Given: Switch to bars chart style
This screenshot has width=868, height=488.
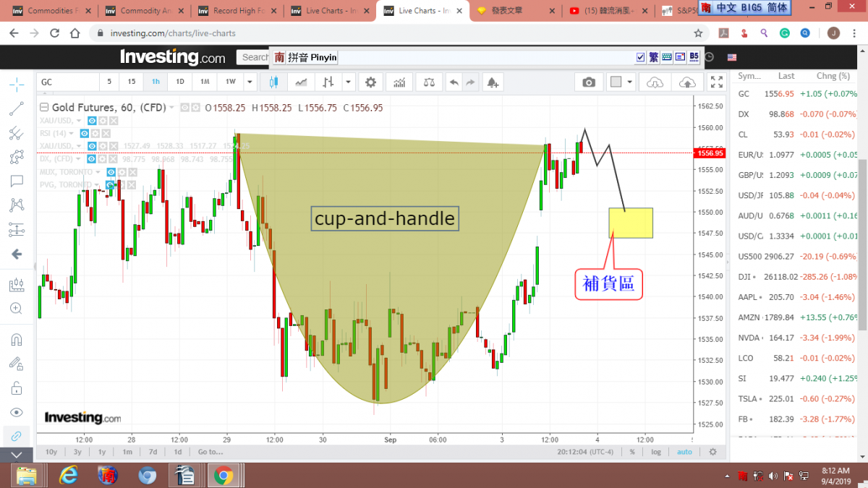Looking at the screenshot, I should tap(328, 82).
